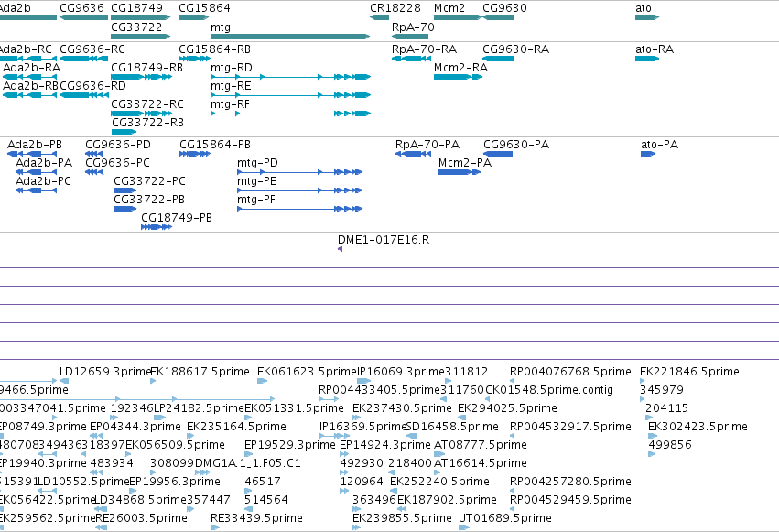Image resolution: width=779 pixels, height=532 pixels.
Task: Select EST EK239855.5prime
Action: 357,527
